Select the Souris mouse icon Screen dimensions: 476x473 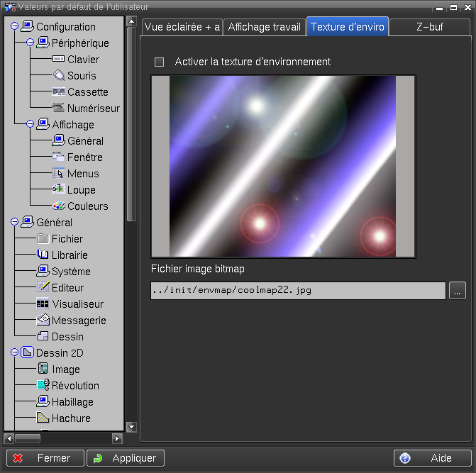click(x=59, y=75)
